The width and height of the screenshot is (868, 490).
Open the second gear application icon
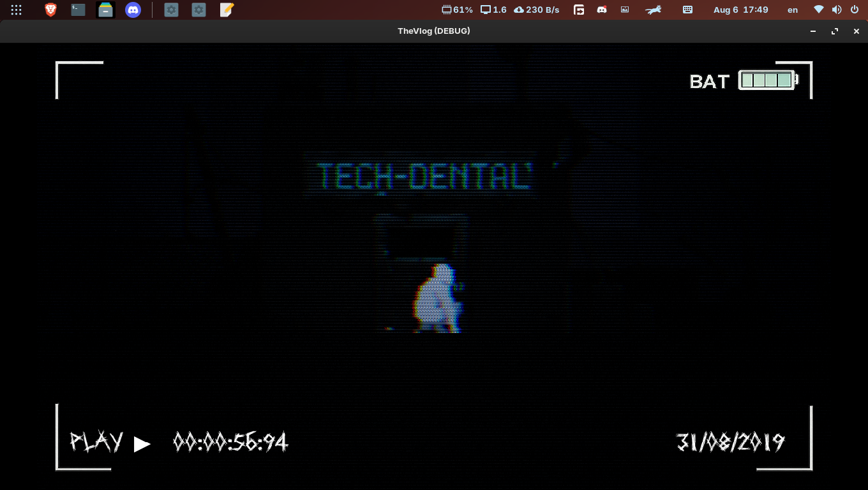(199, 10)
